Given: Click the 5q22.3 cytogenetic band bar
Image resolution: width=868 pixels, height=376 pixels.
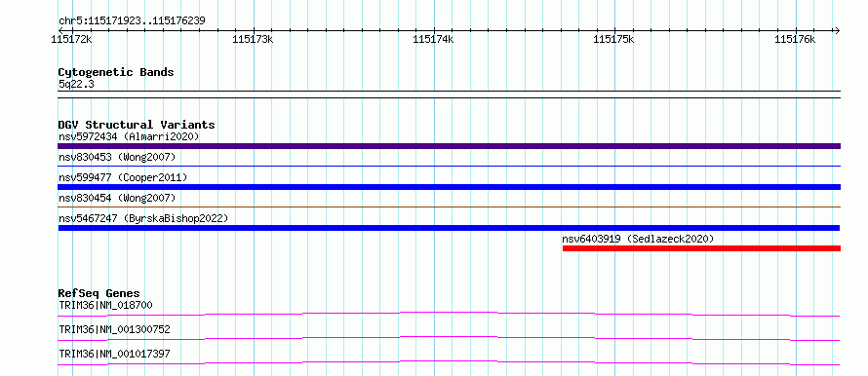Looking at the screenshot, I should [x=449, y=94].
